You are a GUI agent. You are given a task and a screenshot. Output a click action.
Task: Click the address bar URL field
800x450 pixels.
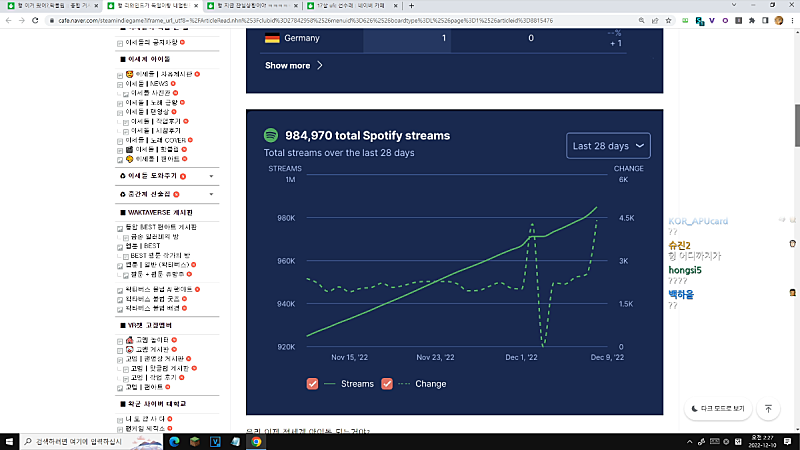[342, 20]
